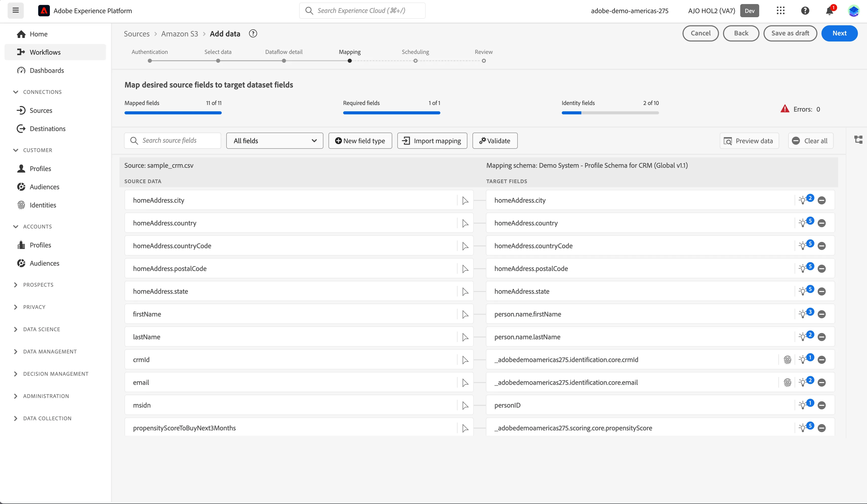
Task: Click the fingerprint identity icon on crmId row
Action: (787, 360)
